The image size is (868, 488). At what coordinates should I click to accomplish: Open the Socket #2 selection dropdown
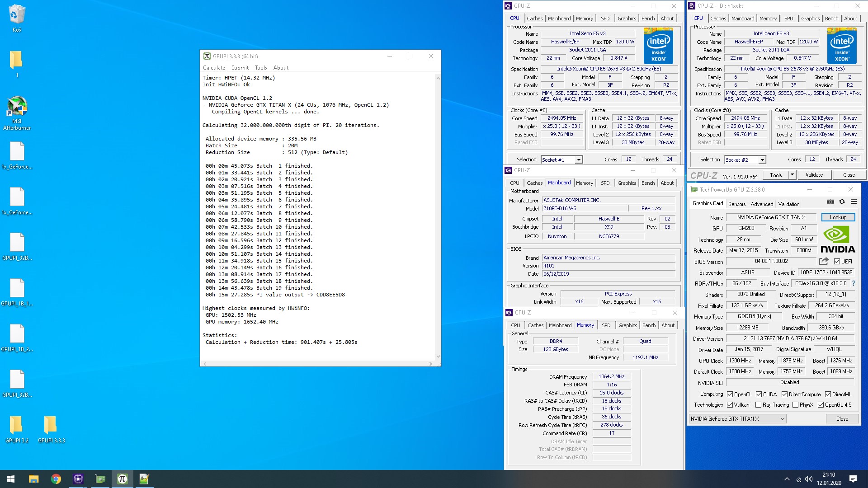pyautogui.click(x=762, y=160)
